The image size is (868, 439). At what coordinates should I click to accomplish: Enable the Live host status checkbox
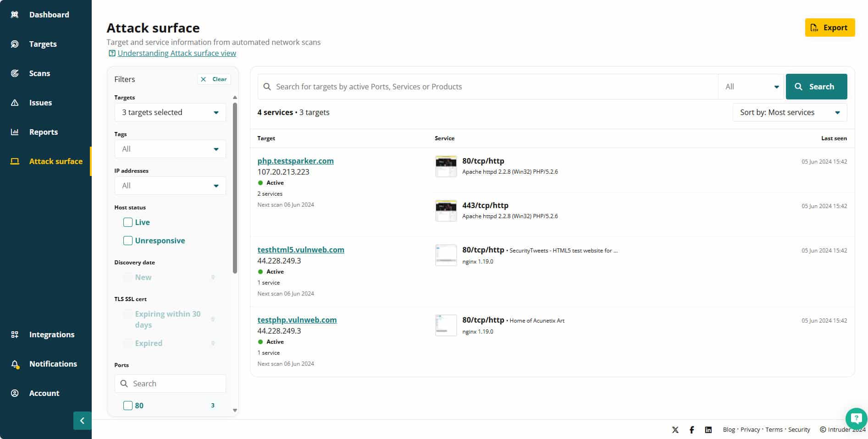pos(128,222)
